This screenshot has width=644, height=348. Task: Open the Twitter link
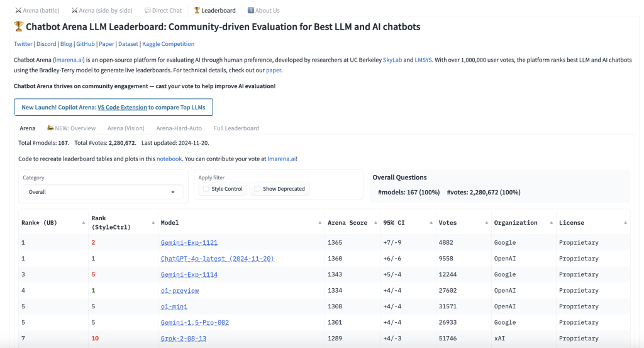(23, 44)
